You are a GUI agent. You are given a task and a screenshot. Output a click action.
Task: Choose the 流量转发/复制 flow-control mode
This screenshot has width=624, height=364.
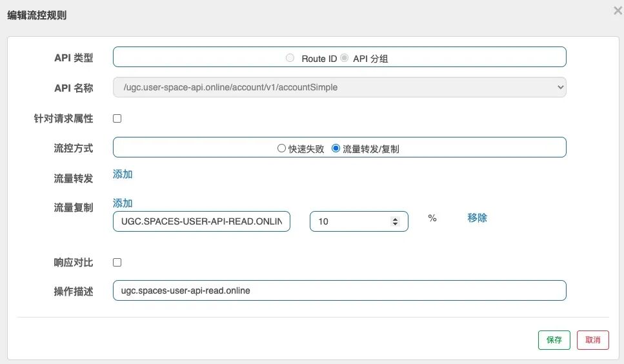point(336,148)
